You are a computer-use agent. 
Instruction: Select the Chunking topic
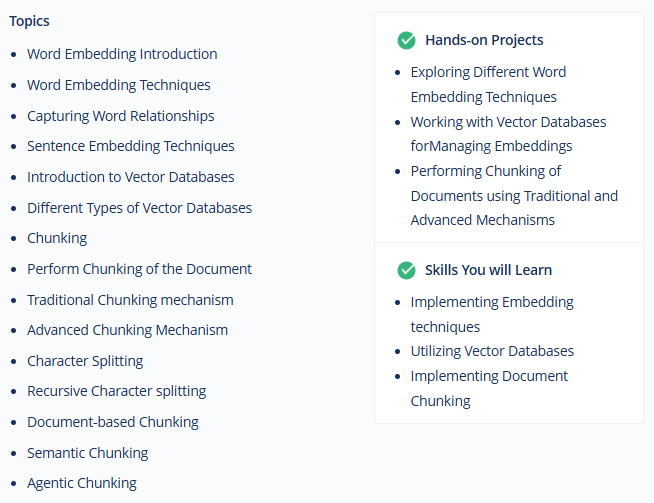click(x=57, y=239)
